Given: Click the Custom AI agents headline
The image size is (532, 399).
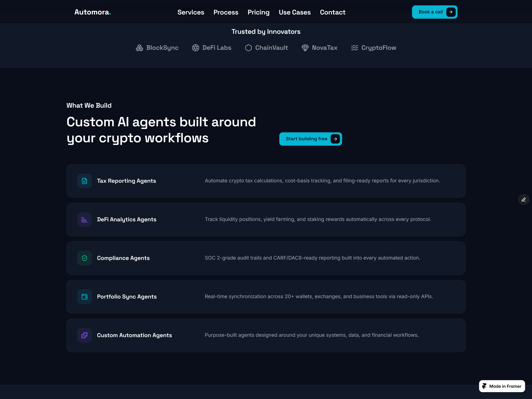Looking at the screenshot, I should (x=161, y=130).
